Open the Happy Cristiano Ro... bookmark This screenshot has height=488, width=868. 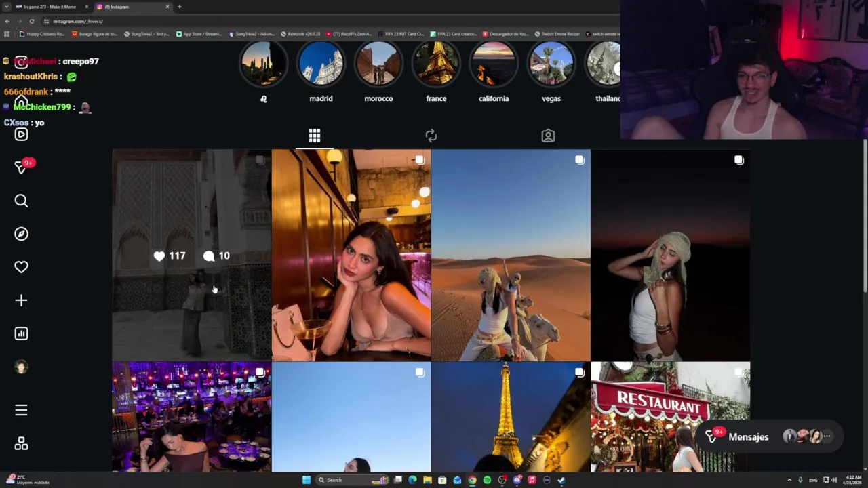click(42, 33)
